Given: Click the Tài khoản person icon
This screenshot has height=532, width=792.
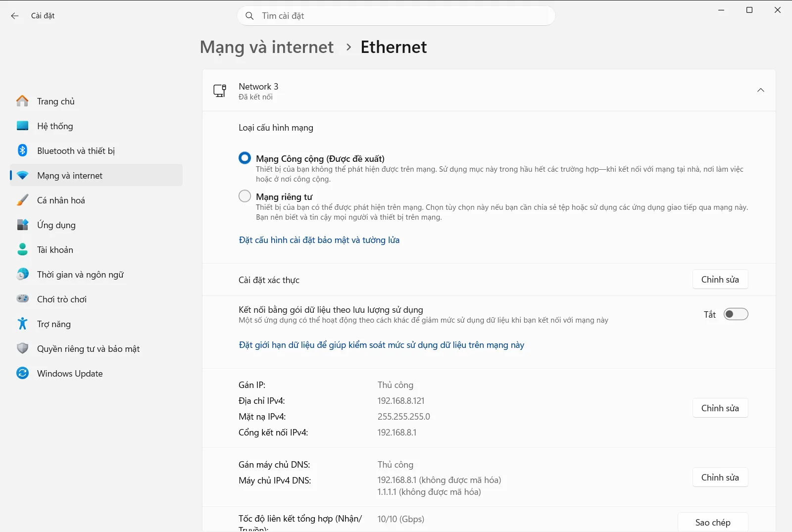Looking at the screenshot, I should [22, 249].
